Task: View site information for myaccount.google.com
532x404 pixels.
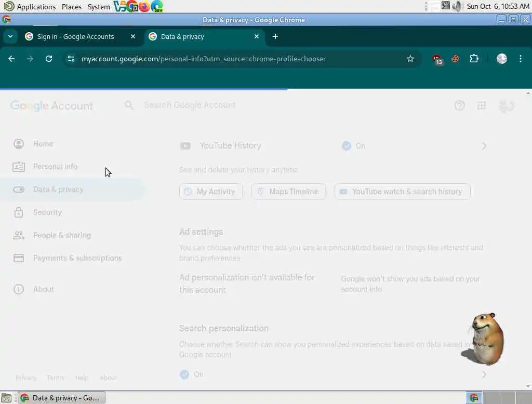Action: point(71,59)
